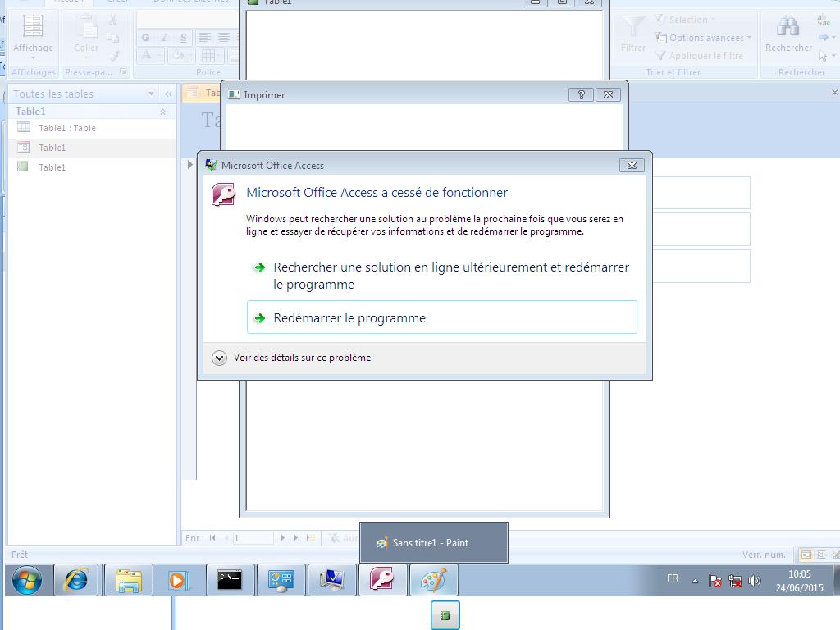Toggle italic I formatting
This screenshot has height=630, width=840.
[164, 38]
